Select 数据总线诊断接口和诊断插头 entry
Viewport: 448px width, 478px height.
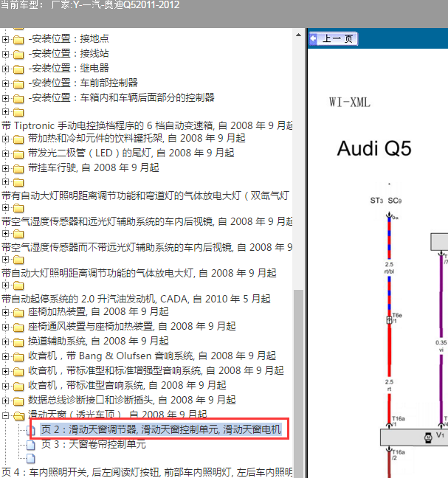tap(132, 400)
